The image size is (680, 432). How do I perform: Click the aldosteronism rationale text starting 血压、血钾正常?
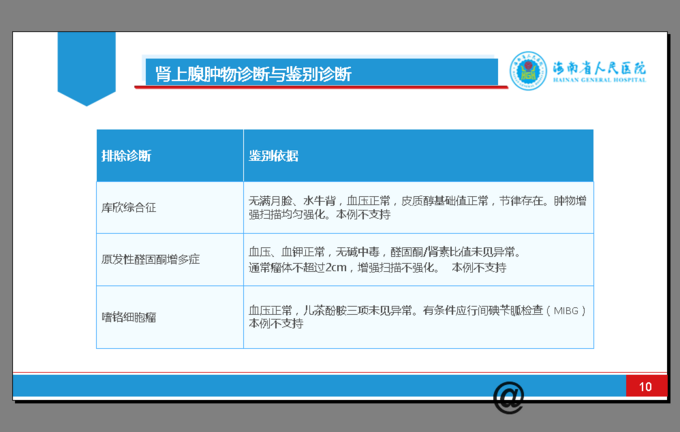coord(384,252)
